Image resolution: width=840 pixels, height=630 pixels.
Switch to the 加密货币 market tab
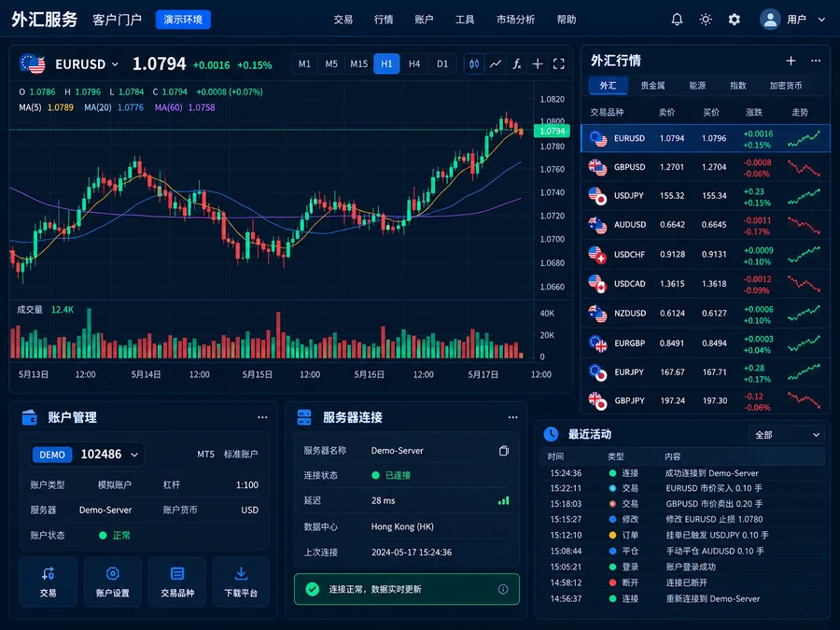[786, 86]
